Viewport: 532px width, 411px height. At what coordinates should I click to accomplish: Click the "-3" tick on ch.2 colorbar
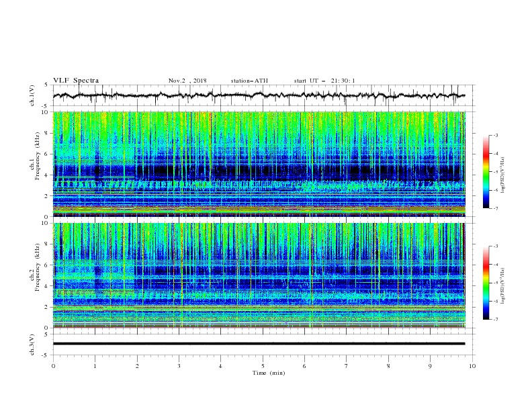(495, 246)
